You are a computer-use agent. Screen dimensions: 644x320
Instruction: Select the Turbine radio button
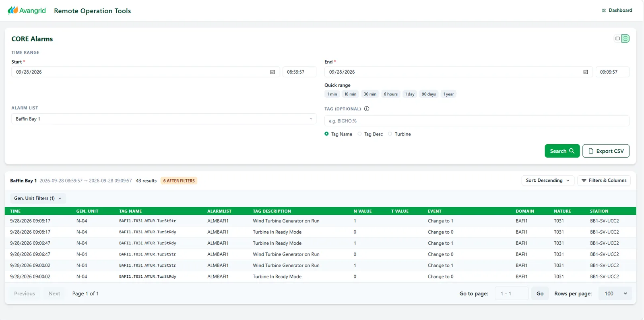[x=390, y=134]
